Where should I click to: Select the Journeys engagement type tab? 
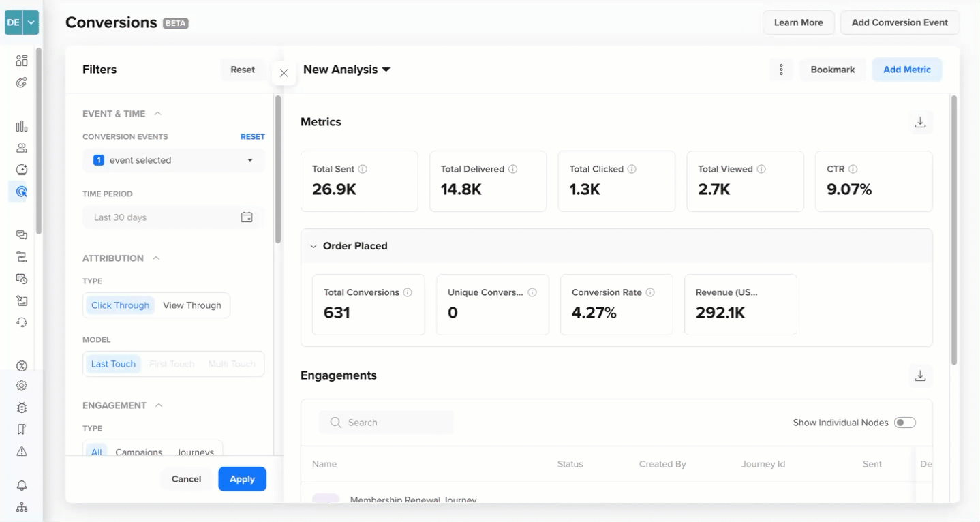[x=195, y=452]
